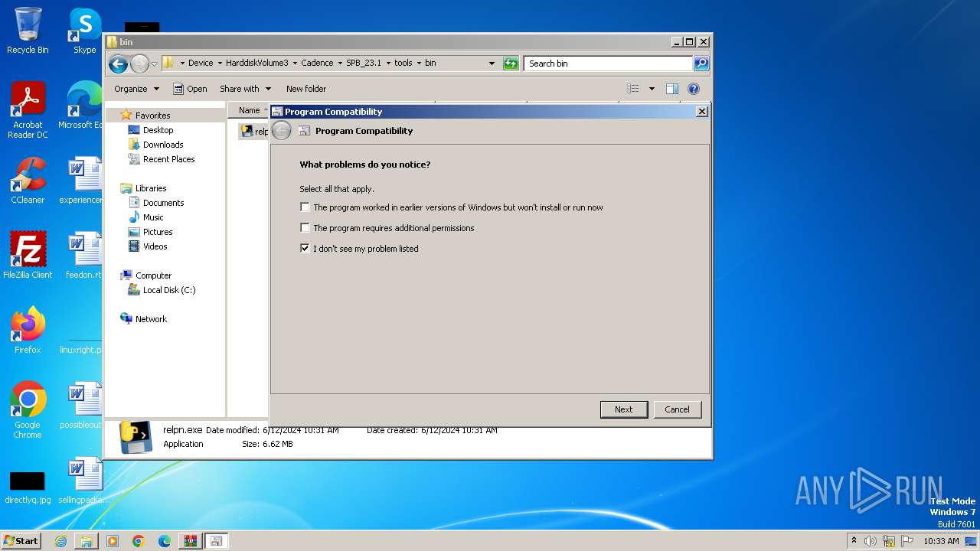This screenshot has width=980, height=551.
Task: Open the Organize menu
Action: pyautogui.click(x=136, y=89)
